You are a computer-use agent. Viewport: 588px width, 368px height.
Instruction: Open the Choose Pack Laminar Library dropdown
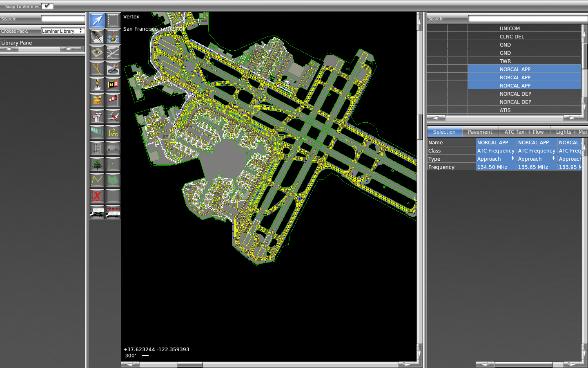tap(62, 31)
